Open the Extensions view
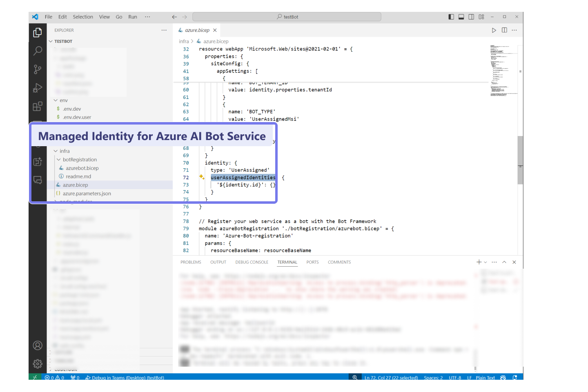This screenshot has height=392, width=588. point(38,107)
